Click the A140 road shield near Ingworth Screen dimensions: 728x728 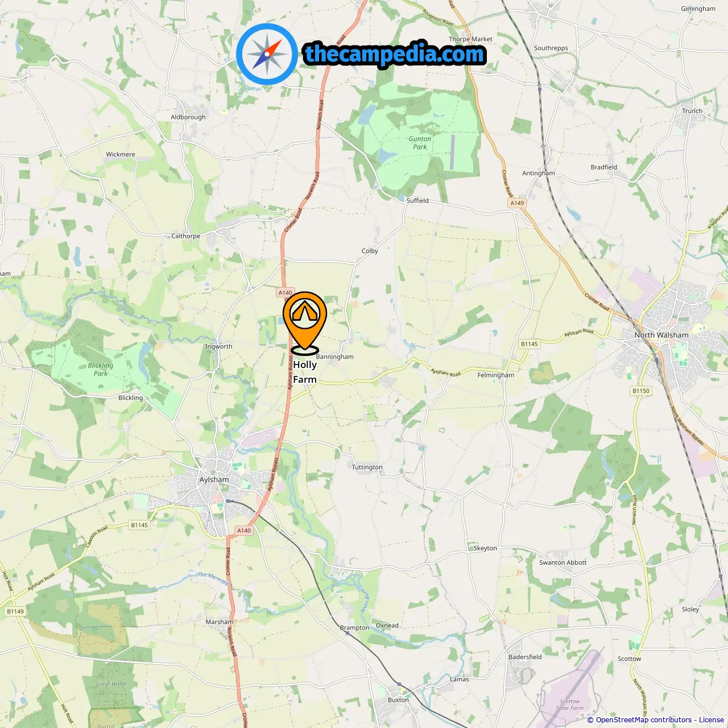(286, 292)
